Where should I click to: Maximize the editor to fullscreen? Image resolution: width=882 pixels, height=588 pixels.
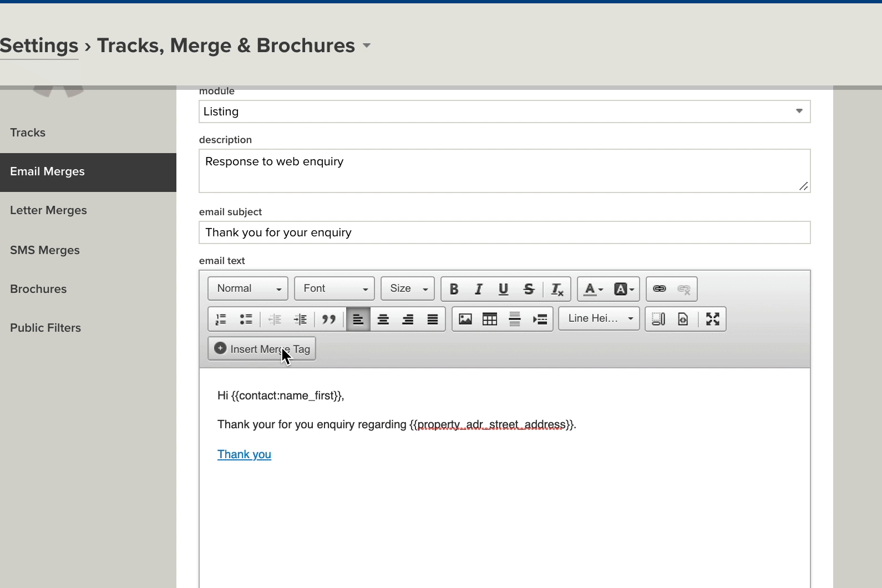coord(712,319)
